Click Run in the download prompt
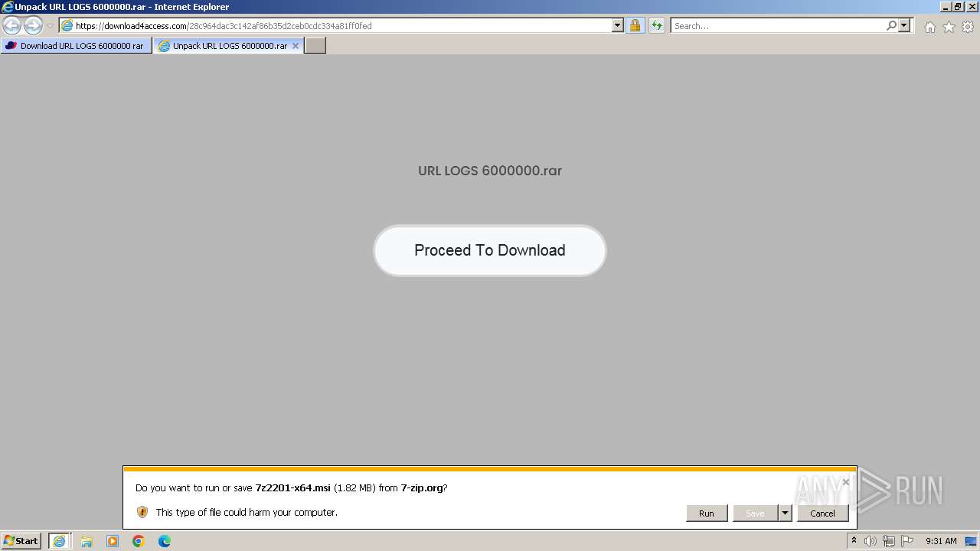This screenshot has height=551, width=980. click(707, 514)
